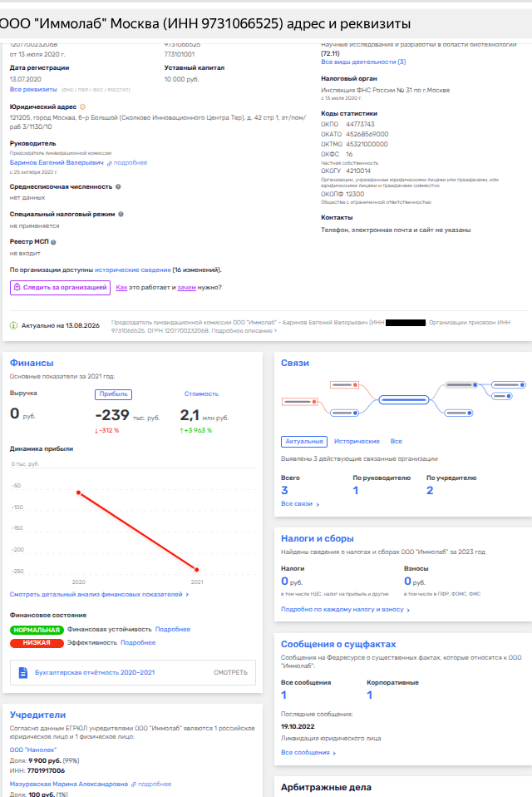Switch to Исторические connections tab
The image size is (532, 797).
[x=357, y=441]
